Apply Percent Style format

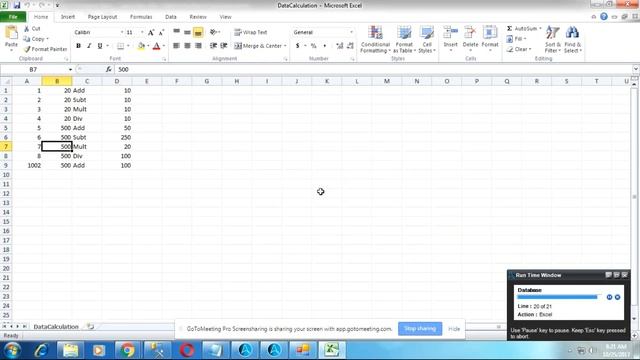[313, 46]
